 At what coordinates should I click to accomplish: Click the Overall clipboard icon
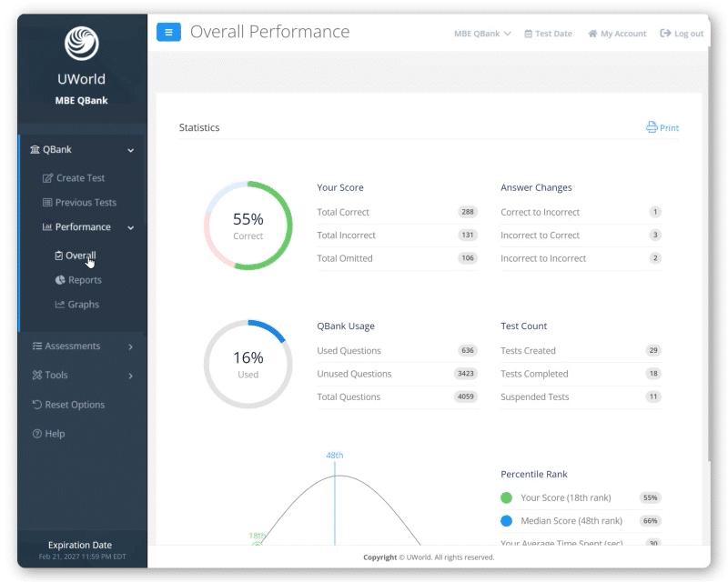click(x=59, y=256)
